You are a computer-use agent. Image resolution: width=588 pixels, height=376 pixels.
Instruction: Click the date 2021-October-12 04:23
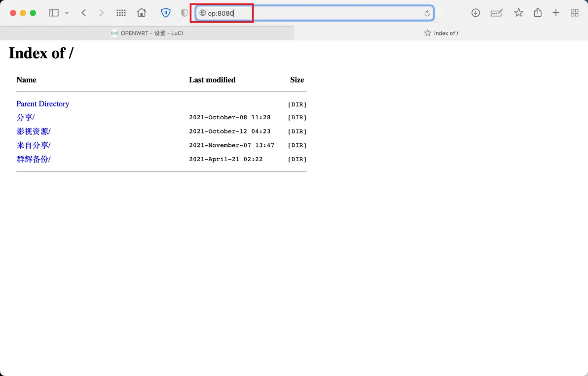coord(229,131)
